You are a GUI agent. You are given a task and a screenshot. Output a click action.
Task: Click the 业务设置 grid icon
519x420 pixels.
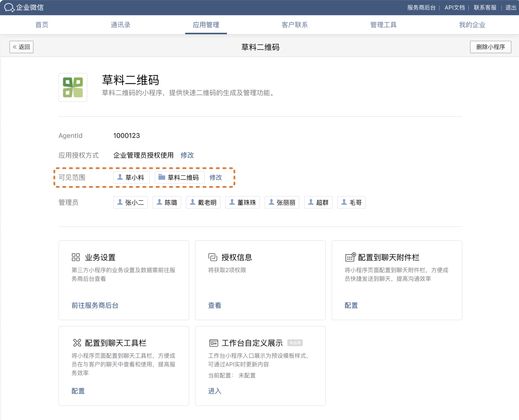76,257
